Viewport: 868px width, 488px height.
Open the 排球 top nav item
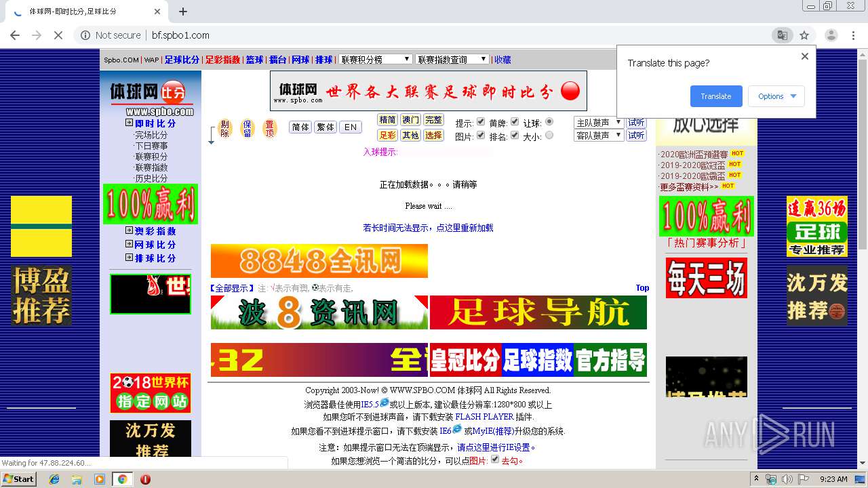point(324,60)
